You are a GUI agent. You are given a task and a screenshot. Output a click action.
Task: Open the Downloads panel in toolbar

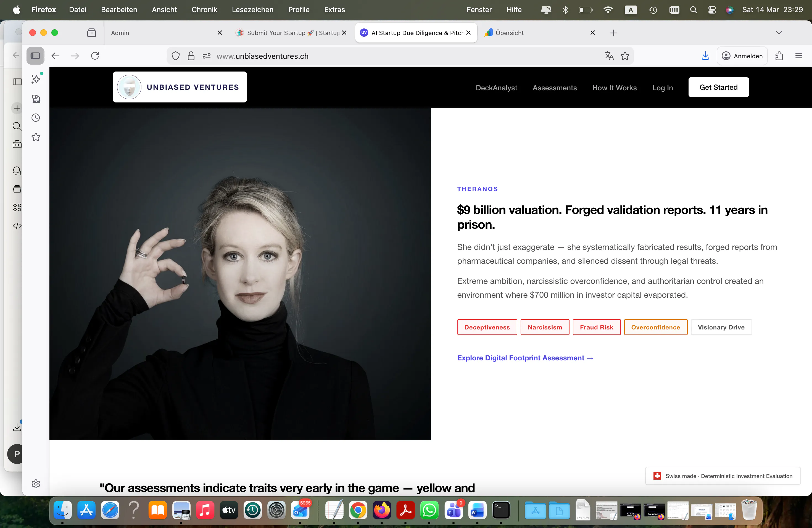(x=705, y=56)
